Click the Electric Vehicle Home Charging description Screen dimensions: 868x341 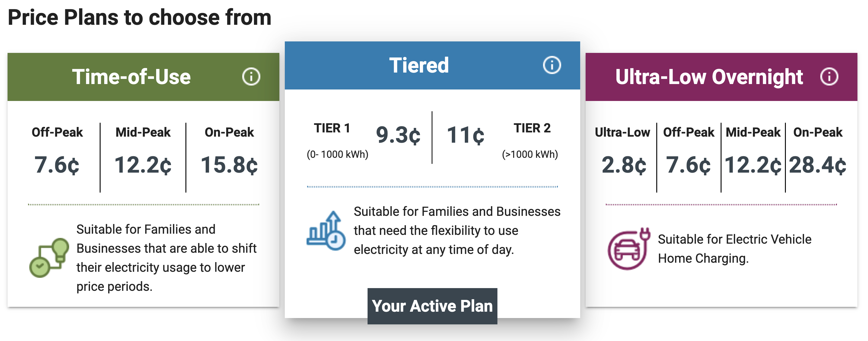[735, 248]
